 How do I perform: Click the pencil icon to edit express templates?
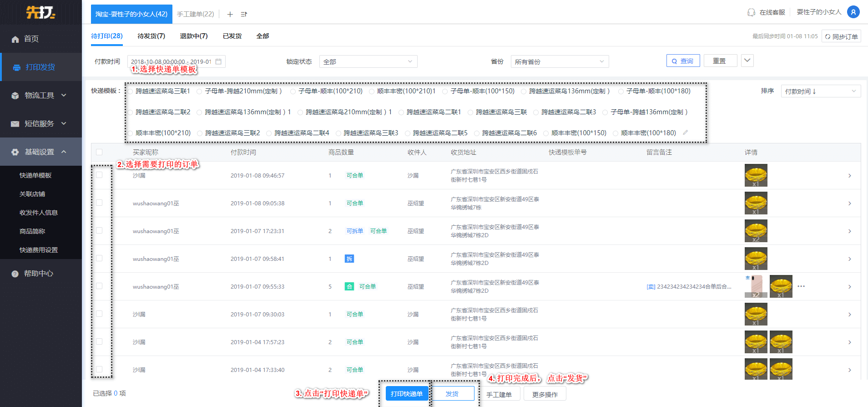coord(685,132)
